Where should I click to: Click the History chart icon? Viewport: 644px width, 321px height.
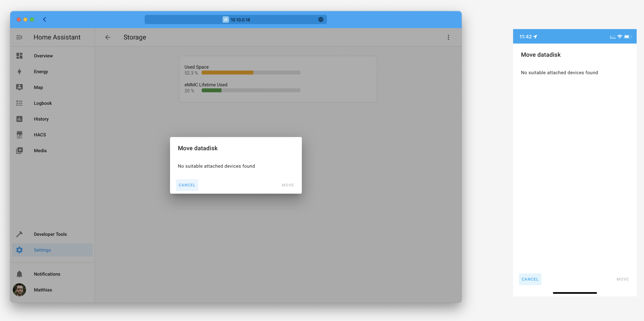19,119
